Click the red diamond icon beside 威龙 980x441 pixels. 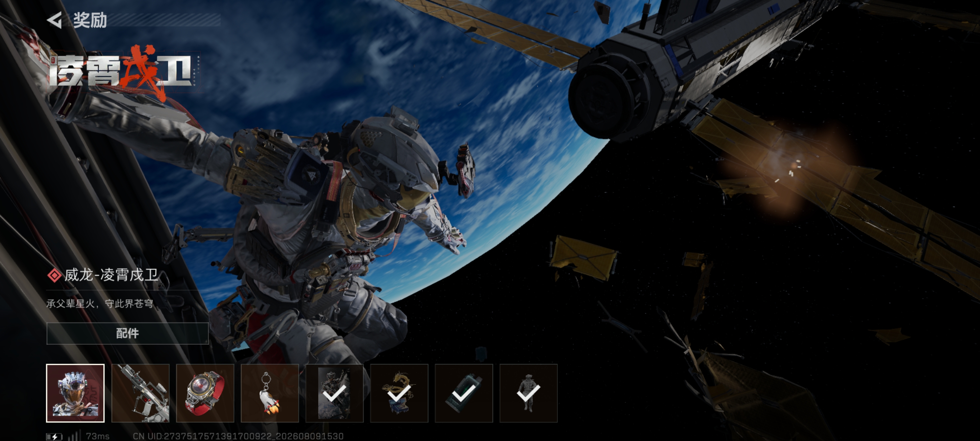[x=54, y=275]
